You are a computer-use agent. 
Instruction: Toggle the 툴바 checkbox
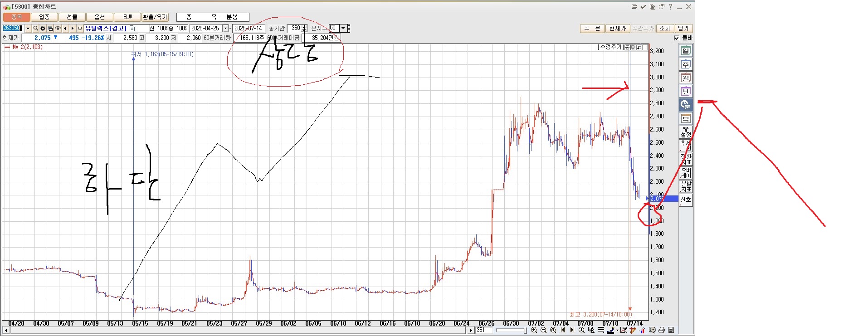[x=677, y=38]
